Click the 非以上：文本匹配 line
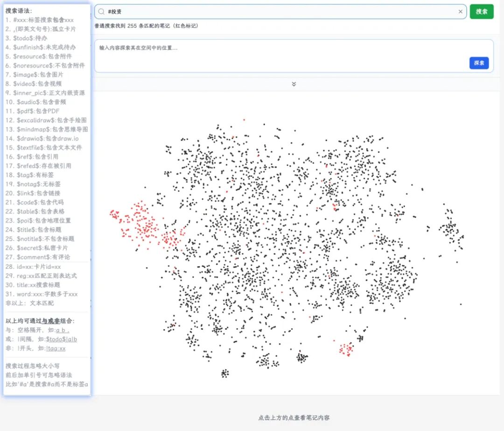 [29, 303]
